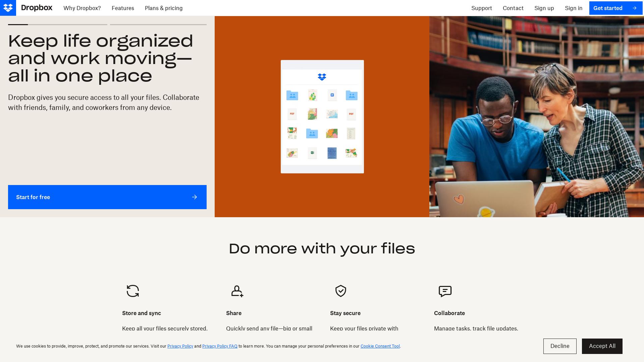Click top-right shared folder icon in illustration
644x362 pixels.
point(352,95)
